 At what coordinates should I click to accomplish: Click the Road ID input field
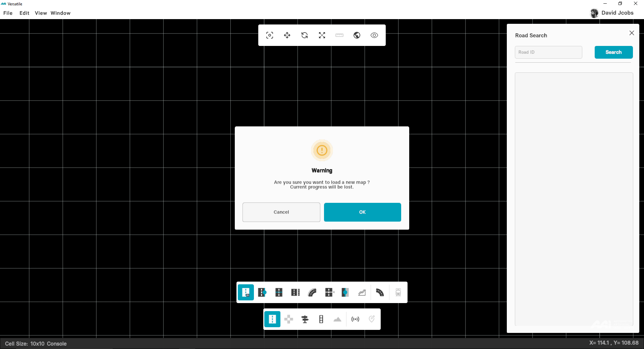pyautogui.click(x=548, y=52)
